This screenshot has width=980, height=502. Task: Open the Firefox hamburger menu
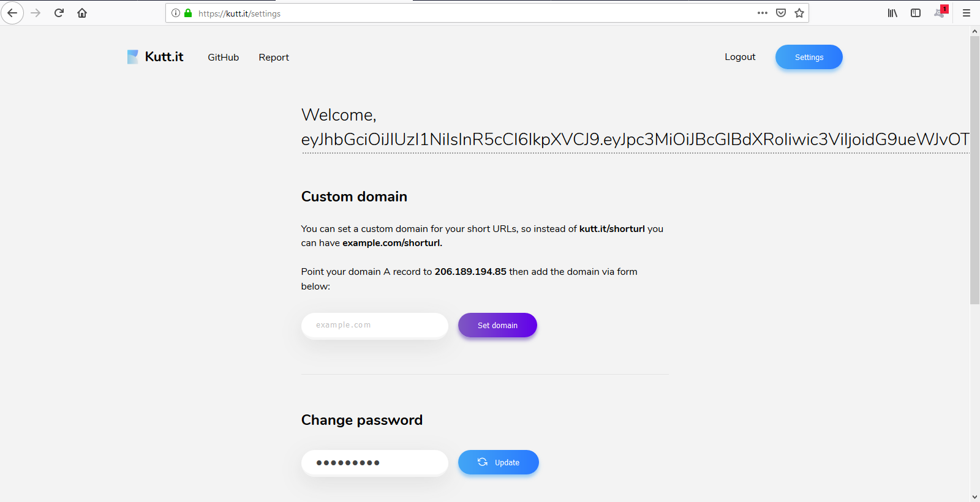tap(967, 12)
